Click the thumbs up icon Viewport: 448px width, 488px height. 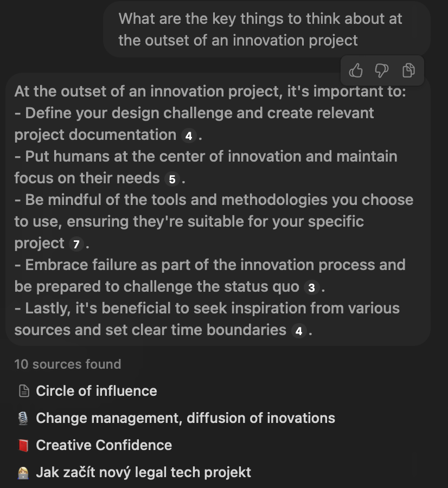(356, 70)
